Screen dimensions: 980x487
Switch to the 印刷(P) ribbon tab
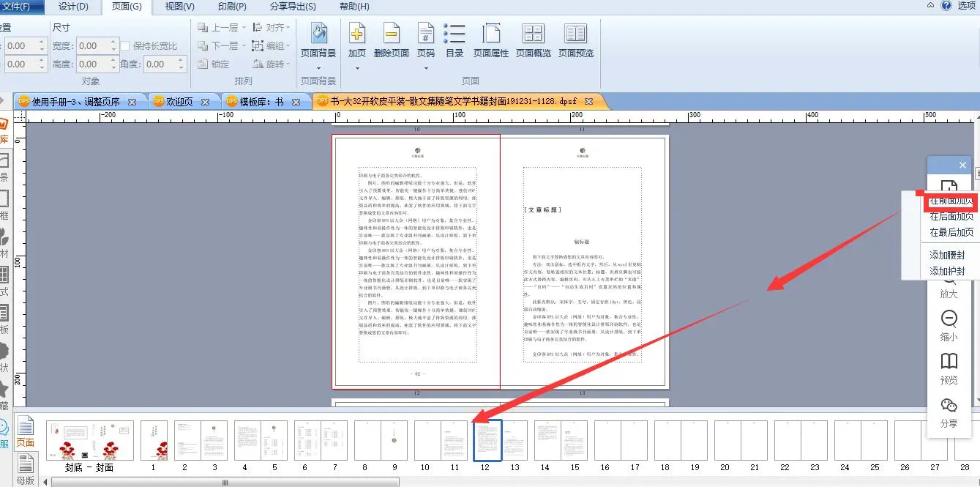[232, 7]
